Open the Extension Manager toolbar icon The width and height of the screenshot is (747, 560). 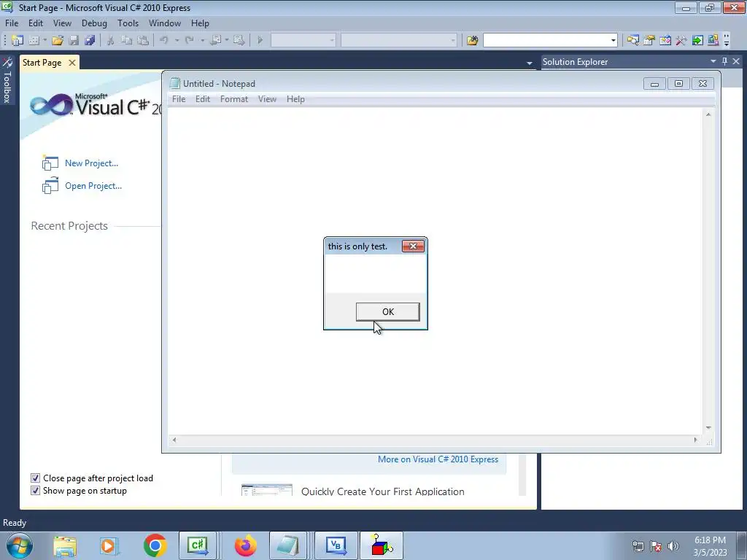pyautogui.click(x=713, y=41)
